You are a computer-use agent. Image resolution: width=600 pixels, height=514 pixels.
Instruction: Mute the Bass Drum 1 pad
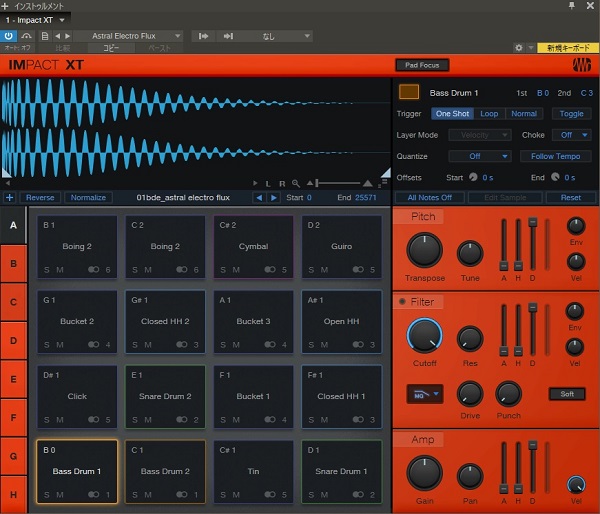pos(60,494)
